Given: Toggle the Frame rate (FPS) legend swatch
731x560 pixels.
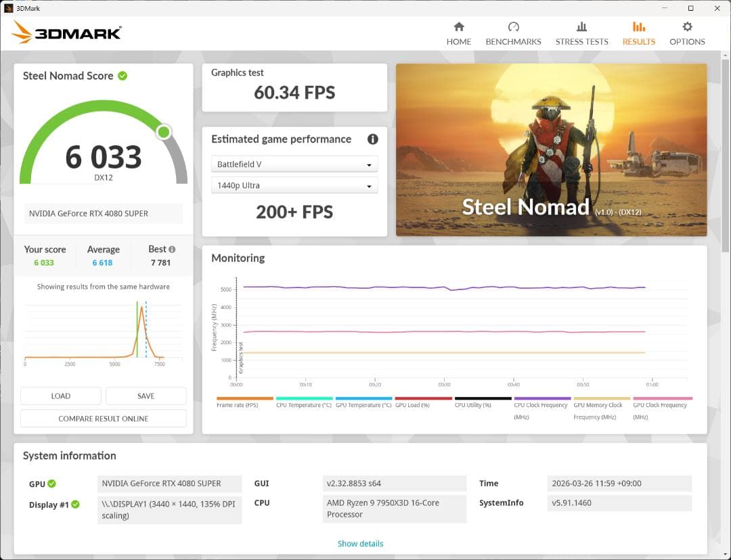Looking at the screenshot, I should coord(245,398).
